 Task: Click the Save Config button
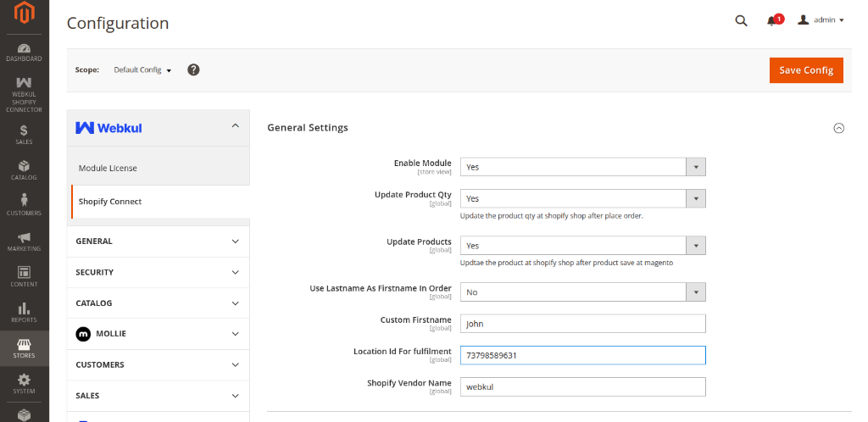806,70
